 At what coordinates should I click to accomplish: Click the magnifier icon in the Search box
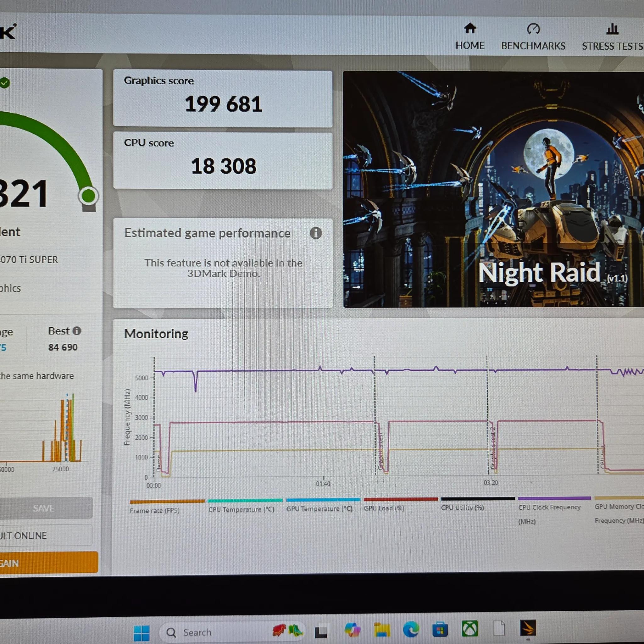tap(171, 632)
